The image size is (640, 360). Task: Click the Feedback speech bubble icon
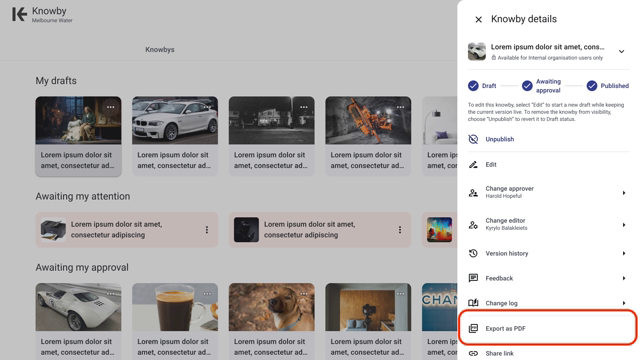(x=473, y=278)
